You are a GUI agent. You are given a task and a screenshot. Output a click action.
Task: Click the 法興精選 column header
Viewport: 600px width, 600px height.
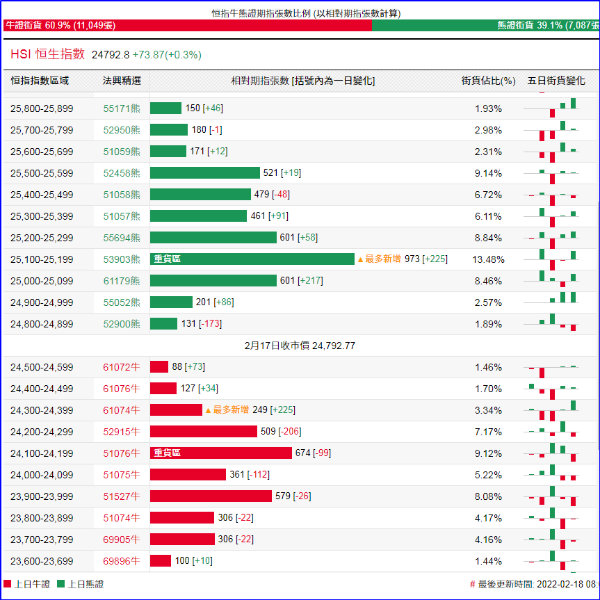tap(121, 79)
